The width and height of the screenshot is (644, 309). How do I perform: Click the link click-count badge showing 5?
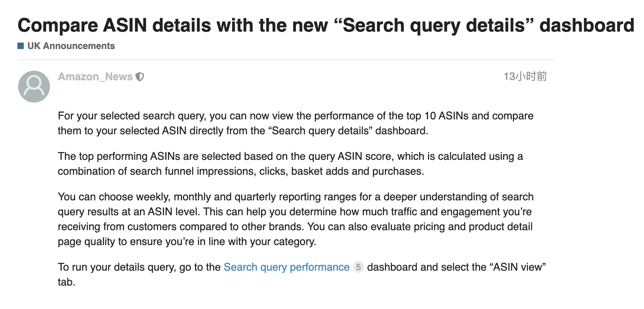click(359, 267)
